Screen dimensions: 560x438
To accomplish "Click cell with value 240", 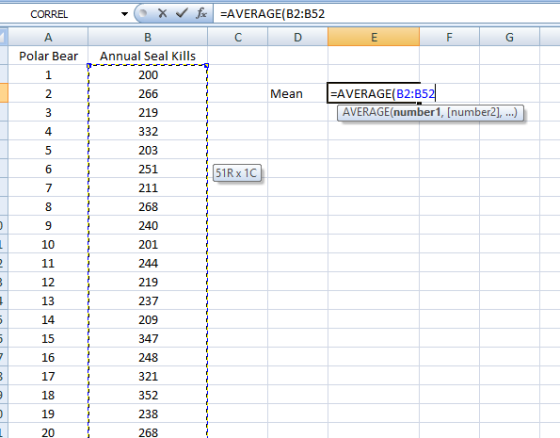I will (148, 225).
